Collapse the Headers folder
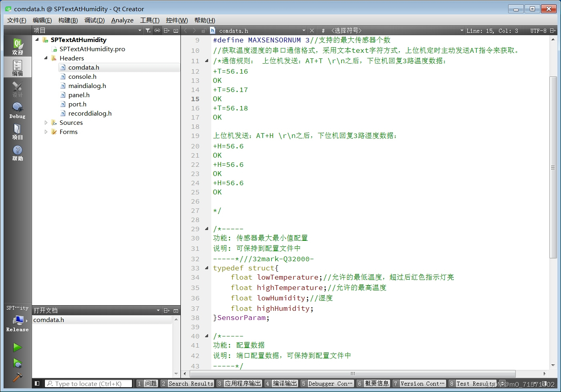This screenshot has height=392, width=561. [46, 58]
